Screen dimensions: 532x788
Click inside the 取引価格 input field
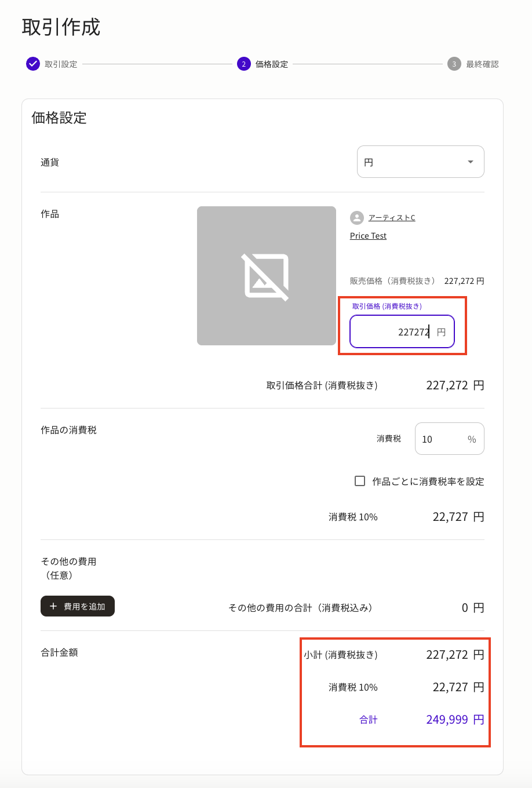(x=402, y=331)
